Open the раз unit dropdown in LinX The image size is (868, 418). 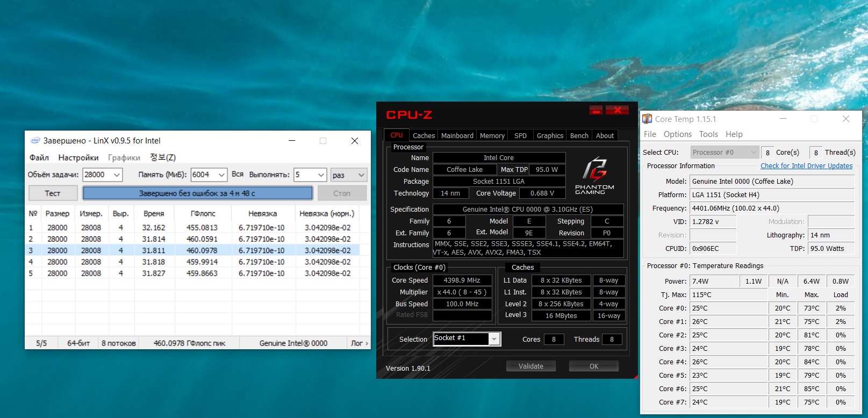click(349, 175)
